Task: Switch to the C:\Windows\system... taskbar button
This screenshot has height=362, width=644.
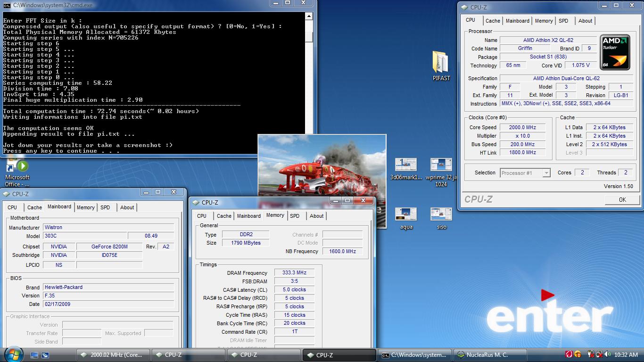Action: 415,355
